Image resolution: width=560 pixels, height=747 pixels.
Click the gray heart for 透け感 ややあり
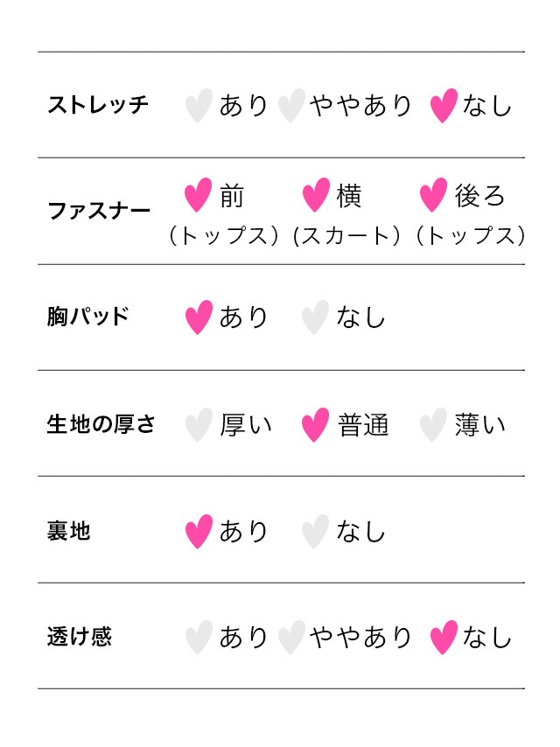tap(290, 638)
